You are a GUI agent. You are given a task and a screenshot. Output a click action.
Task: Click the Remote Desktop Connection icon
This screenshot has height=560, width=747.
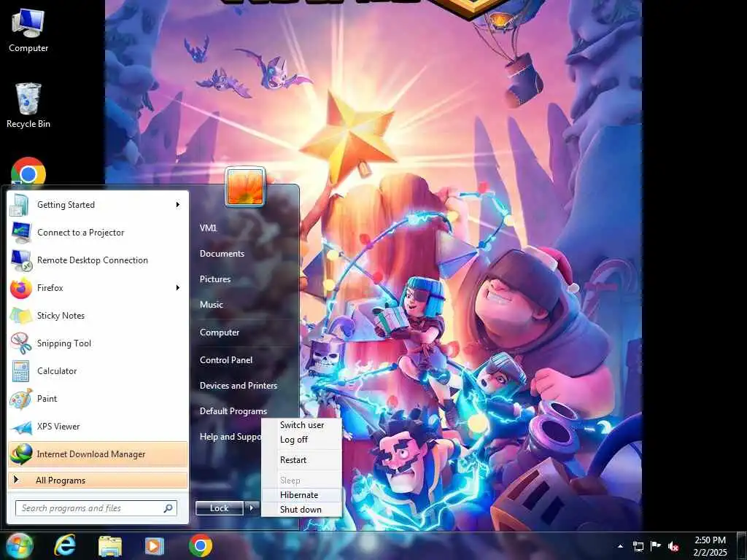point(21,260)
